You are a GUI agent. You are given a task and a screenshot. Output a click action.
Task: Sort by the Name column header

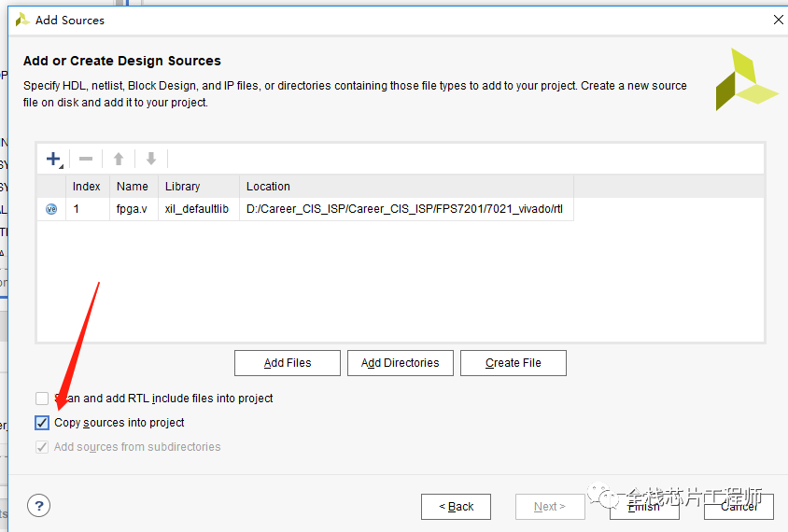coord(134,187)
